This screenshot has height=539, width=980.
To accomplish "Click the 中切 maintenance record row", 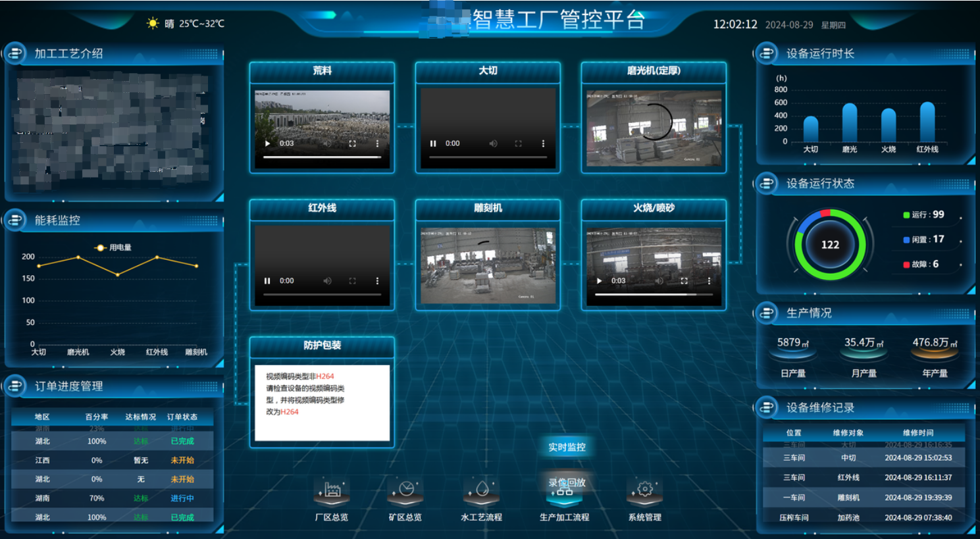I will coord(864,457).
